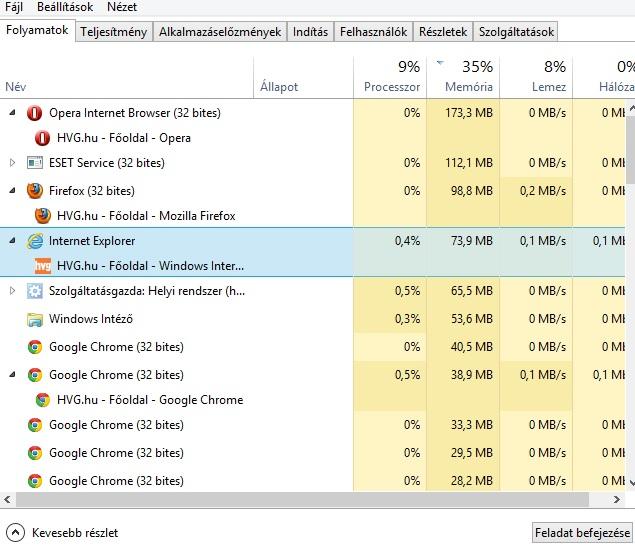635x556 pixels.
Task: Click the Internet Explorer process icon
Action: coord(35,241)
